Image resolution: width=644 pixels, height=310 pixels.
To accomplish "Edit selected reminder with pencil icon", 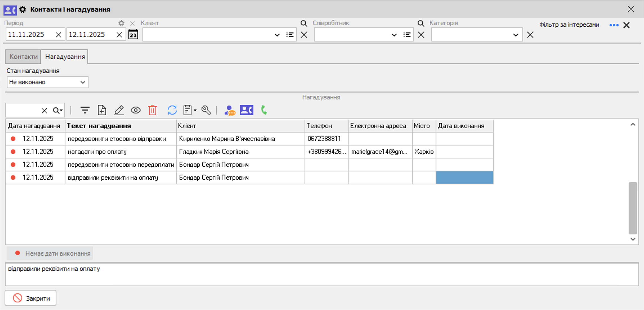I will (x=119, y=110).
